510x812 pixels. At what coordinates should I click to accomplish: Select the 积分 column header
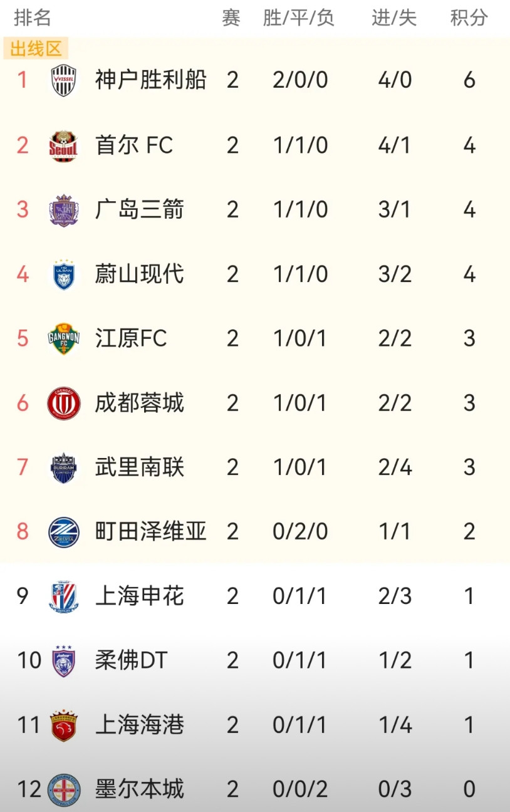tap(469, 18)
